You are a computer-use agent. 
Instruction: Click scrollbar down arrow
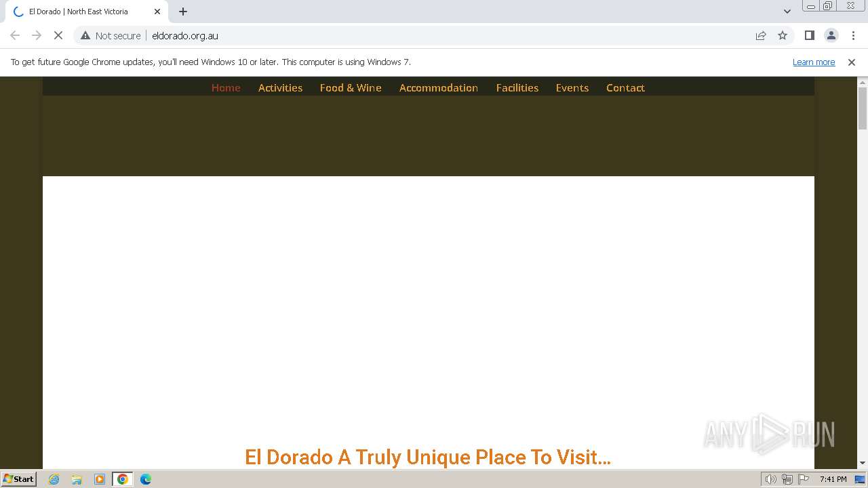[x=863, y=463]
